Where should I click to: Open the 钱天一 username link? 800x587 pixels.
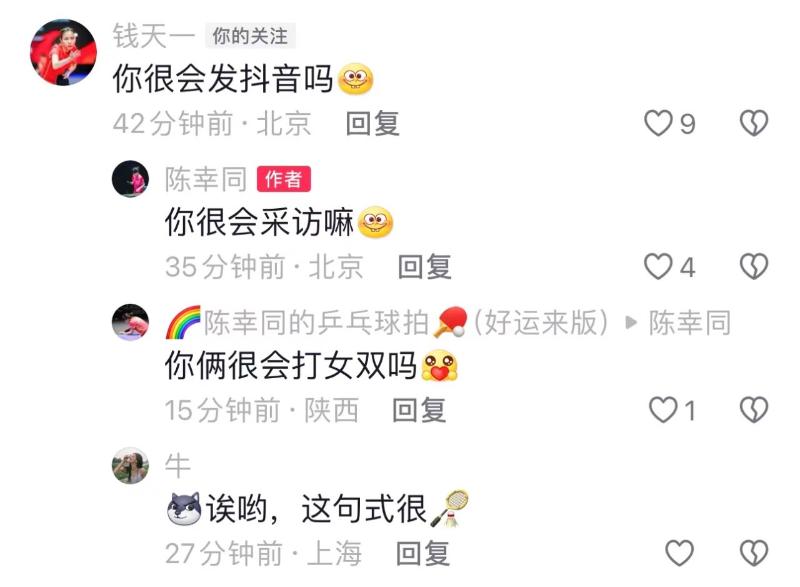click(x=154, y=36)
